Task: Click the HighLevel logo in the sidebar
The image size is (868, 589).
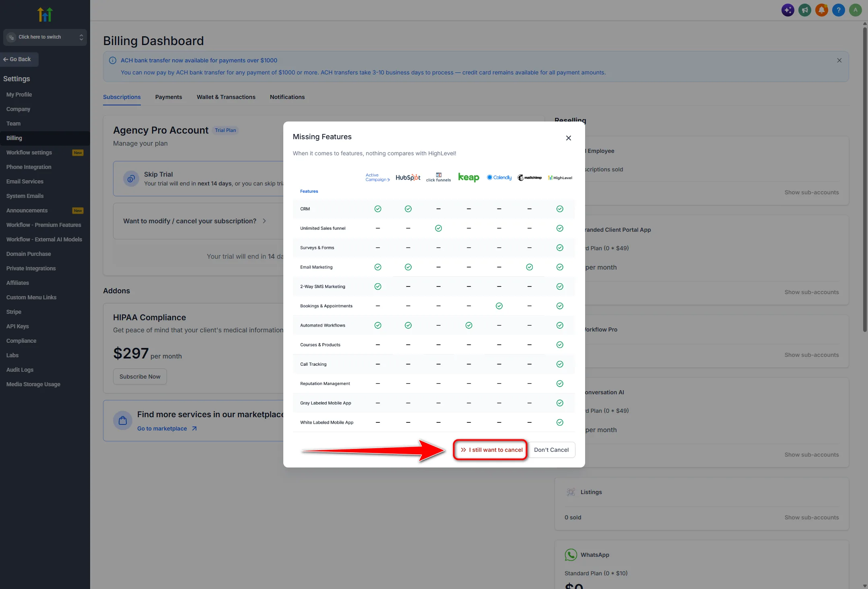Action: [x=45, y=14]
